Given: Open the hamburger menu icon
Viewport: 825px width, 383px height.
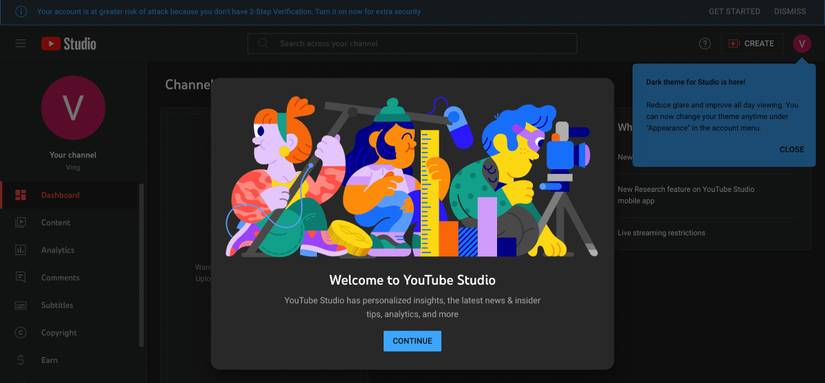Looking at the screenshot, I should point(21,44).
